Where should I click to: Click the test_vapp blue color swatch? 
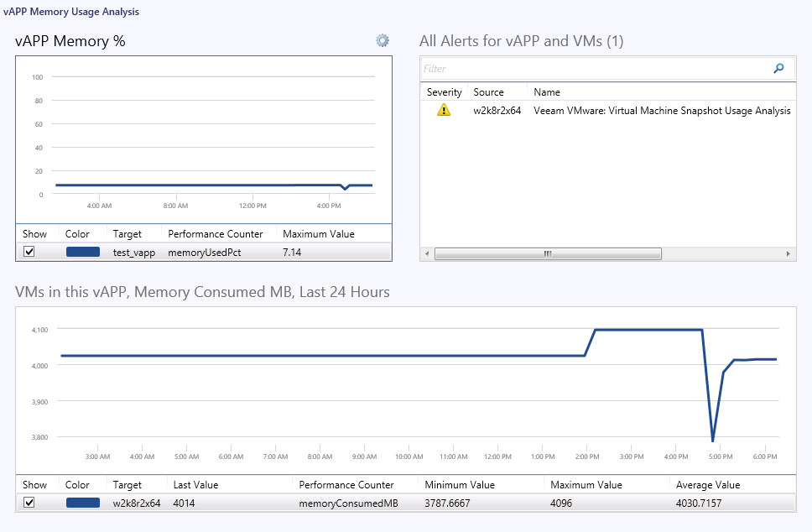pos(83,252)
